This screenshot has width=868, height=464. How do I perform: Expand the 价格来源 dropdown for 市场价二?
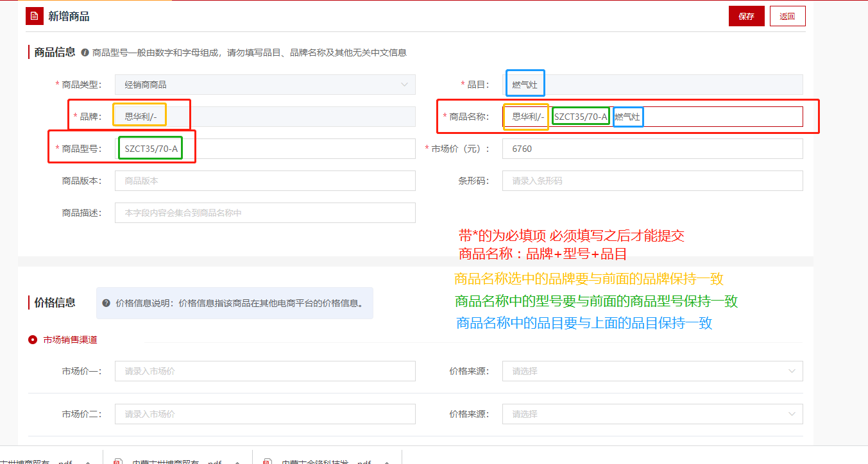[652, 414]
